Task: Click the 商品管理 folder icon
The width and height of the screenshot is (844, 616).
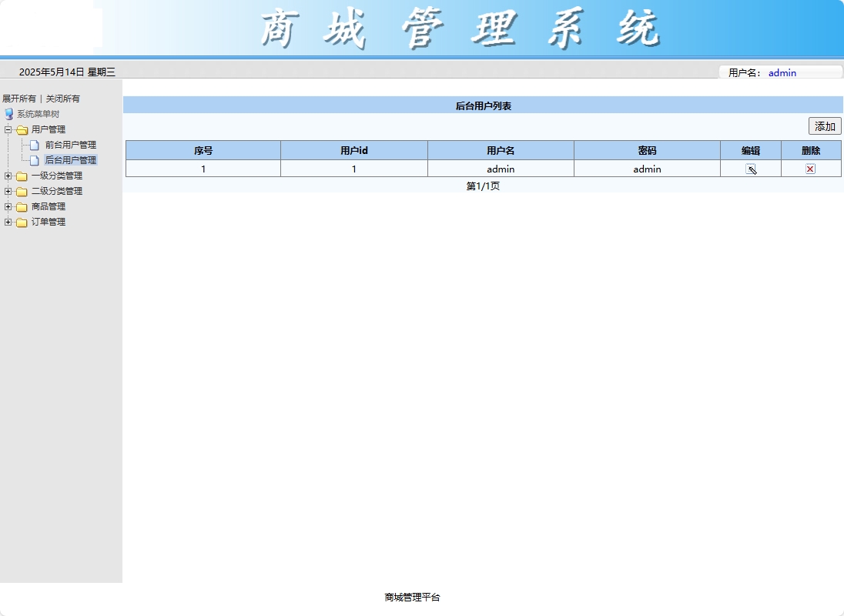Action: point(21,206)
